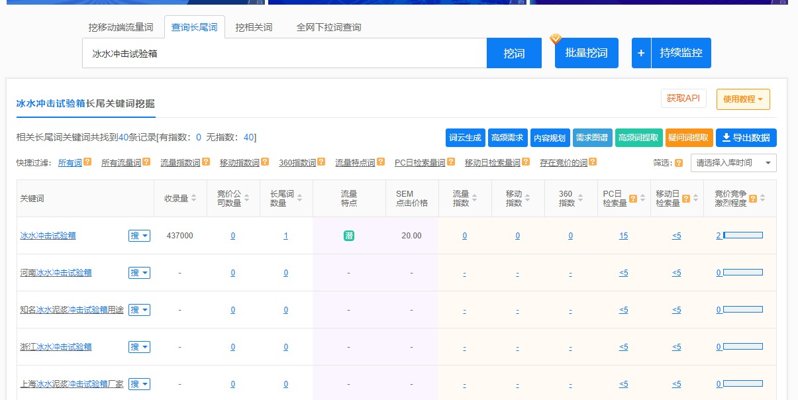Sort by 长尾词数量 column arrows
Viewport: 798px width, 400px height.
[299, 198]
